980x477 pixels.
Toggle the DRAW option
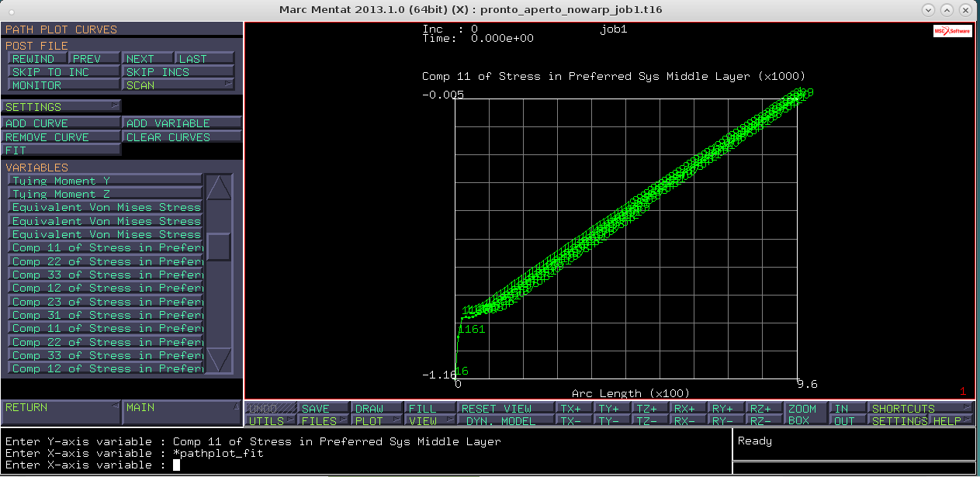377,408
